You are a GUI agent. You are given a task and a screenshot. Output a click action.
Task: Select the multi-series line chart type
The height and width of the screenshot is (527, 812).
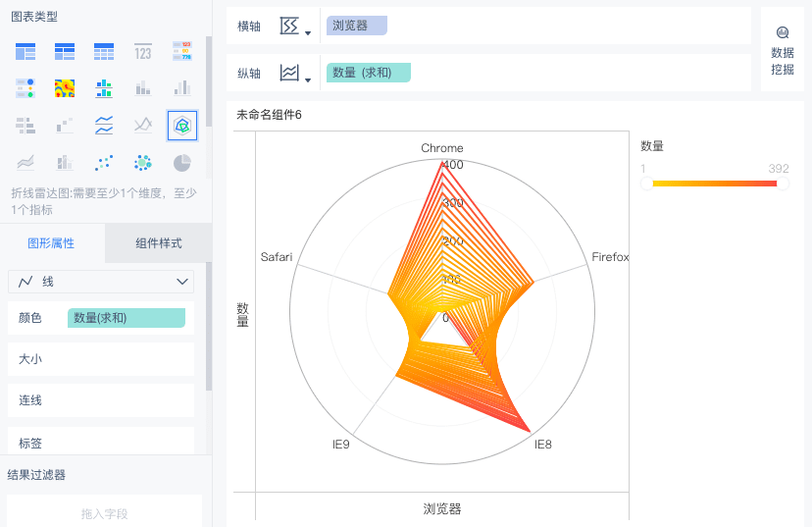[143, 126]
